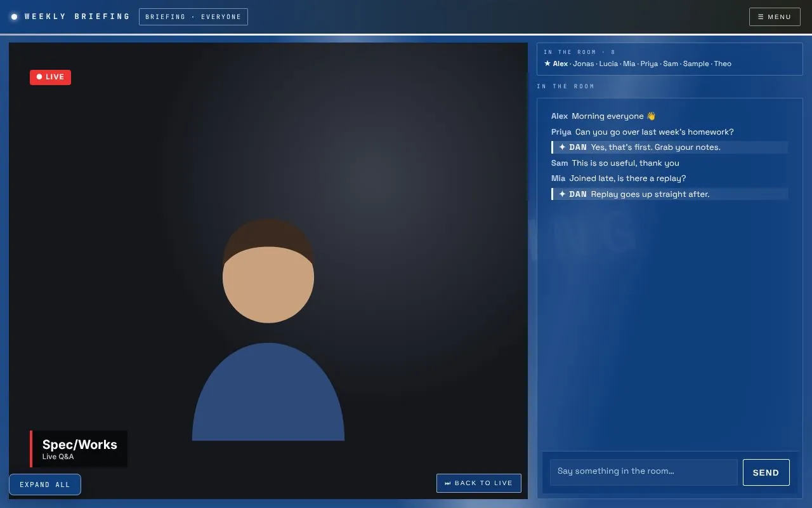Screen dimensions: 812x508
Task: Click the presenter video area
Action: tap(268, 271)
